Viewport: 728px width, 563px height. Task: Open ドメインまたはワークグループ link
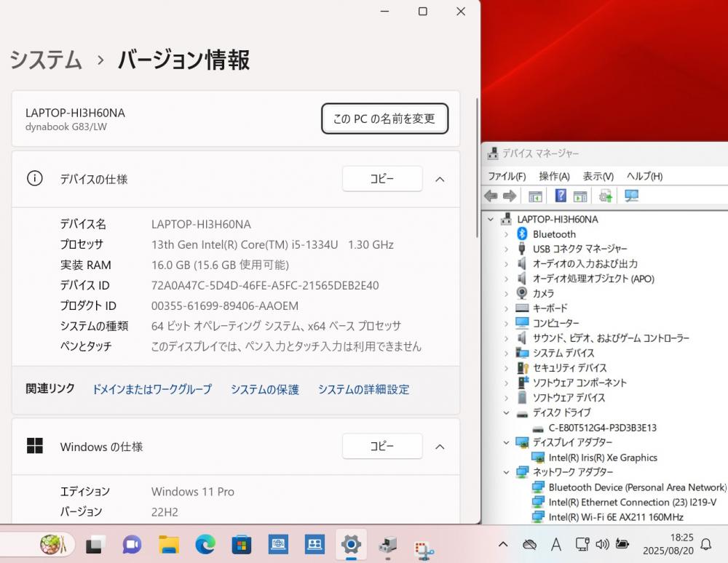152,389
